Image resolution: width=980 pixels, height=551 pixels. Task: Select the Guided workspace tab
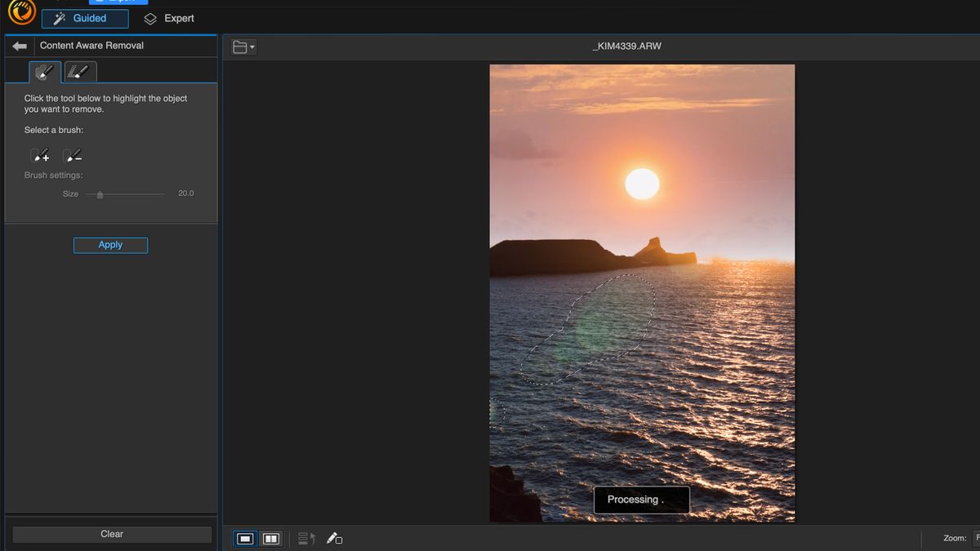tap(85, 18)
